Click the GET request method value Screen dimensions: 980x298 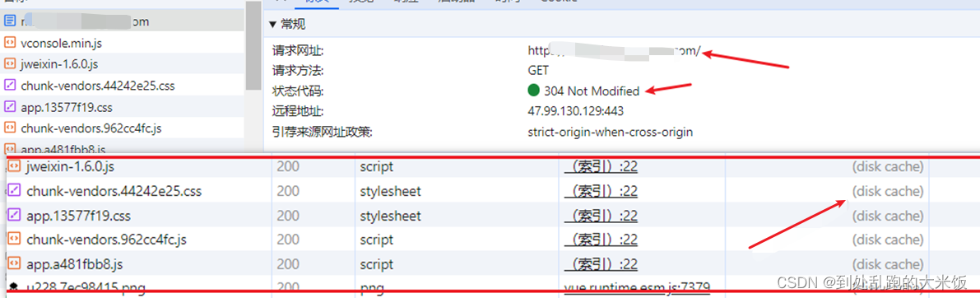point(538,71)
